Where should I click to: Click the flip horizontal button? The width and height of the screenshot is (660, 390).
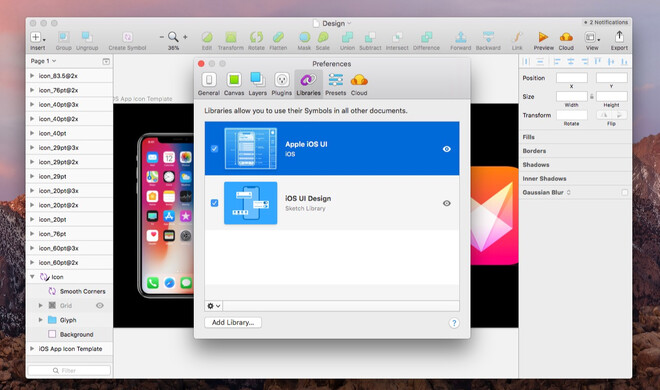click(x=604, y=115)
